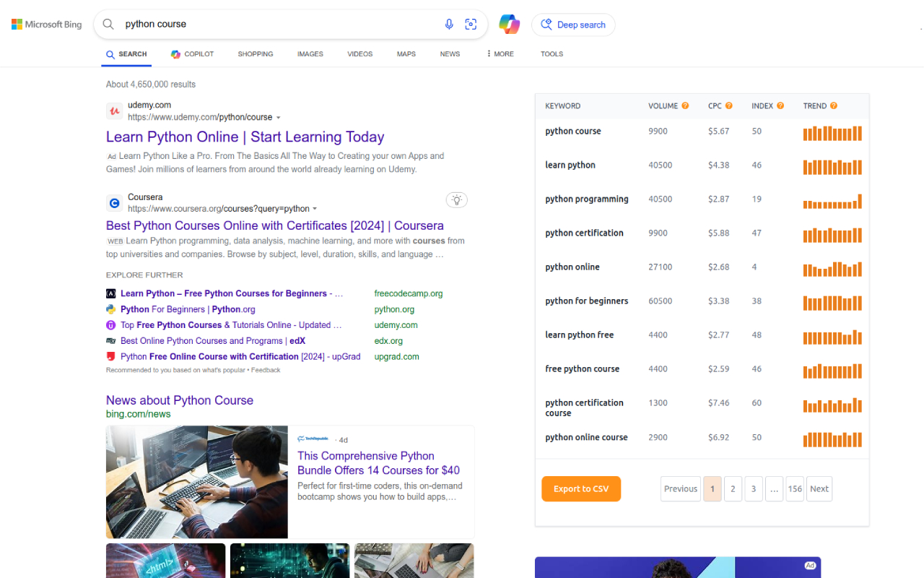924x578 pixels.
Task: Click the TREND help question icon
Action: click(x=834, y=106)
